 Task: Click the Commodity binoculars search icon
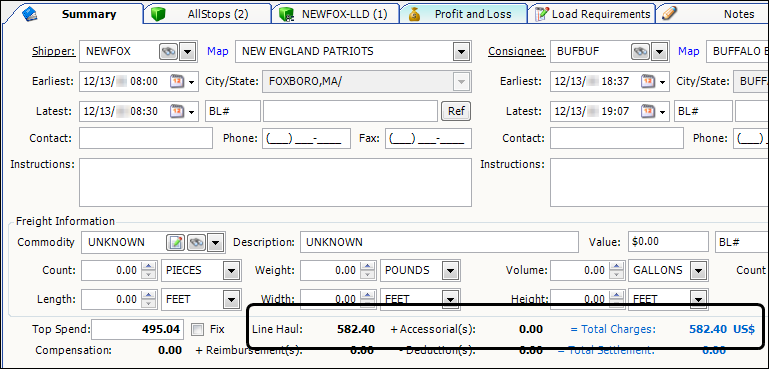coord(196,242)
